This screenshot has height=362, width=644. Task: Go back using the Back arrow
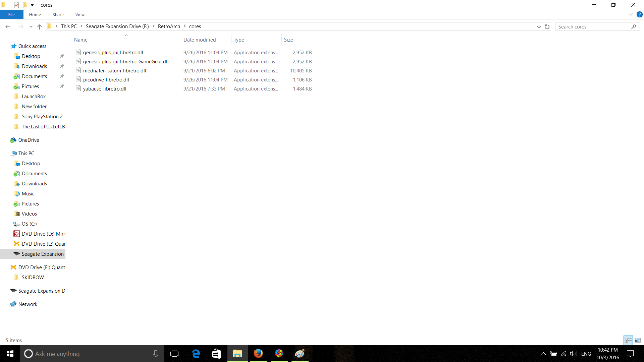tap(8, 26)
